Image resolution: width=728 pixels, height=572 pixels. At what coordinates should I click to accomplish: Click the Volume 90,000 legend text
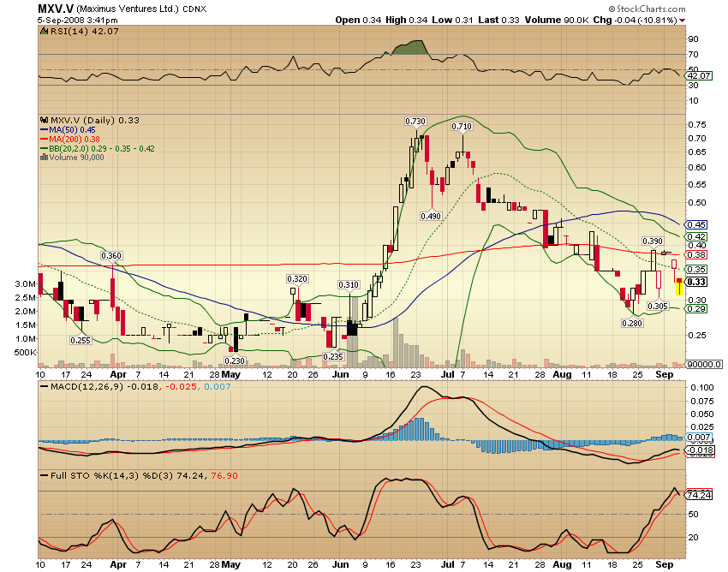[76, 158]
